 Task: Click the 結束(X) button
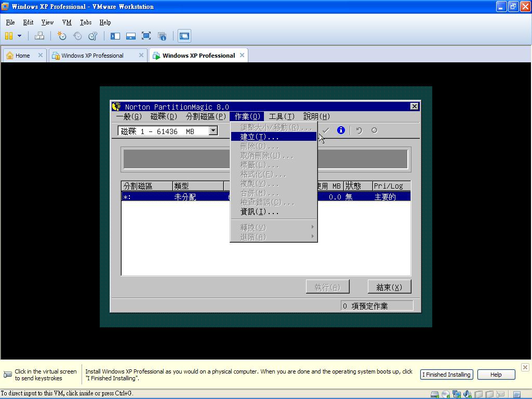389,287
